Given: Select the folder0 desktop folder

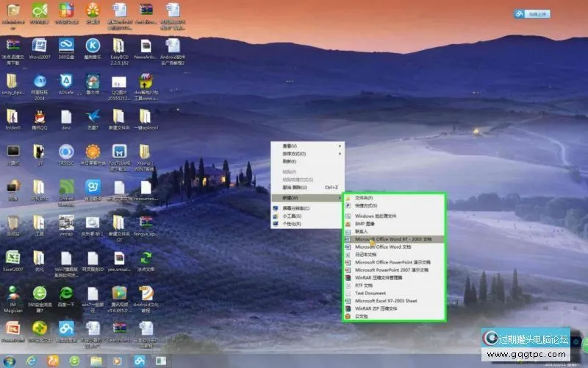Looking at the screenshot, I should [12, 119].
